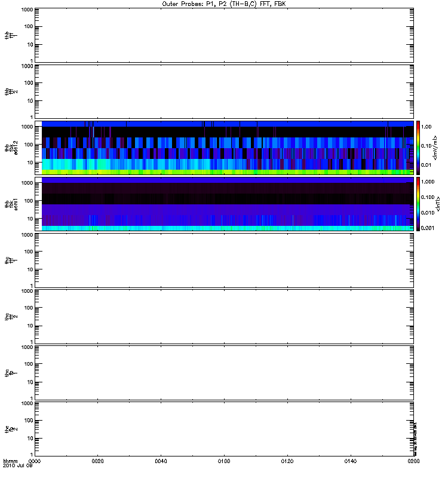Click the "0000" time axis label
Image resolution: width=448 pixels, height=478 pixels.
[35, 461]
